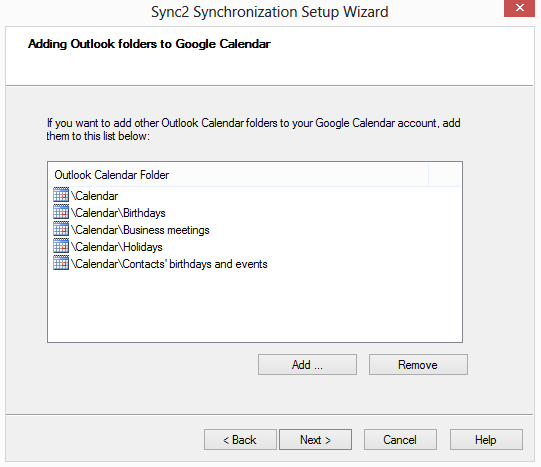Cancel the synchronization setup wizard
Screen dimensions: 541x467
400,440
